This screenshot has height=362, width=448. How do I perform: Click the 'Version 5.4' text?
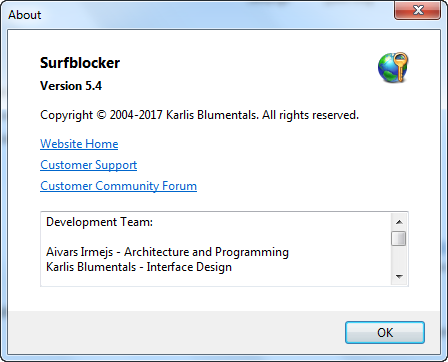pos(71,86)
